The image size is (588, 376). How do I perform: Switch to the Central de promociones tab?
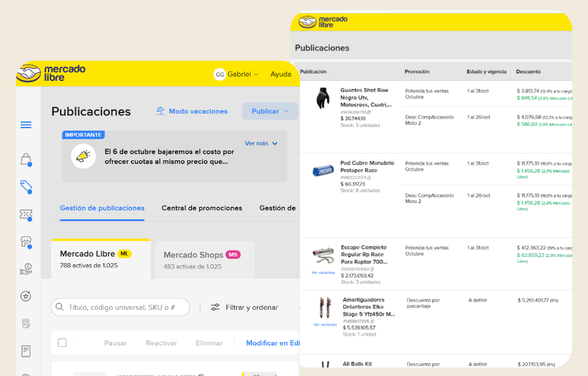pos(202,208)
